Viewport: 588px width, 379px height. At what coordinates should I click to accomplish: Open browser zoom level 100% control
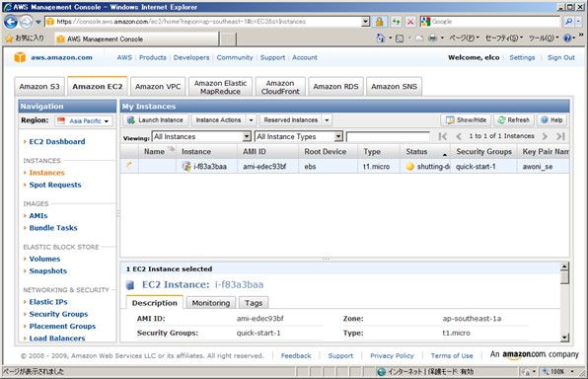click(x=558, y=371)
